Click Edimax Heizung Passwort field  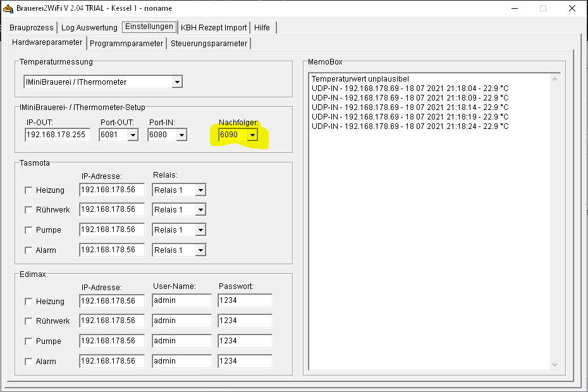pyautogui.click(x=245, y=301)
